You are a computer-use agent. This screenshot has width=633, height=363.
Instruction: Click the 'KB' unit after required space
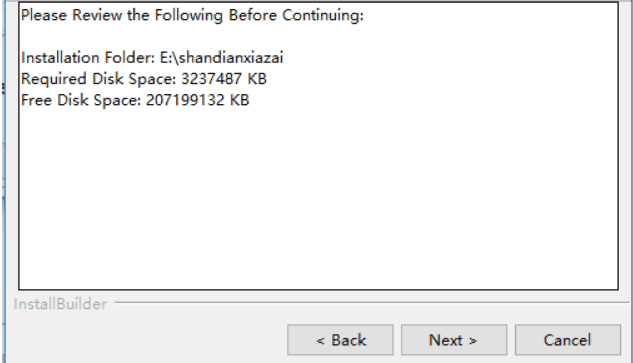(257, 79)
